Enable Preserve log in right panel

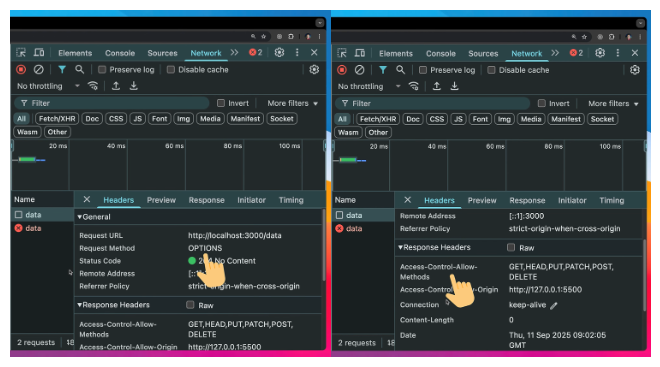(x=423, y=70)
